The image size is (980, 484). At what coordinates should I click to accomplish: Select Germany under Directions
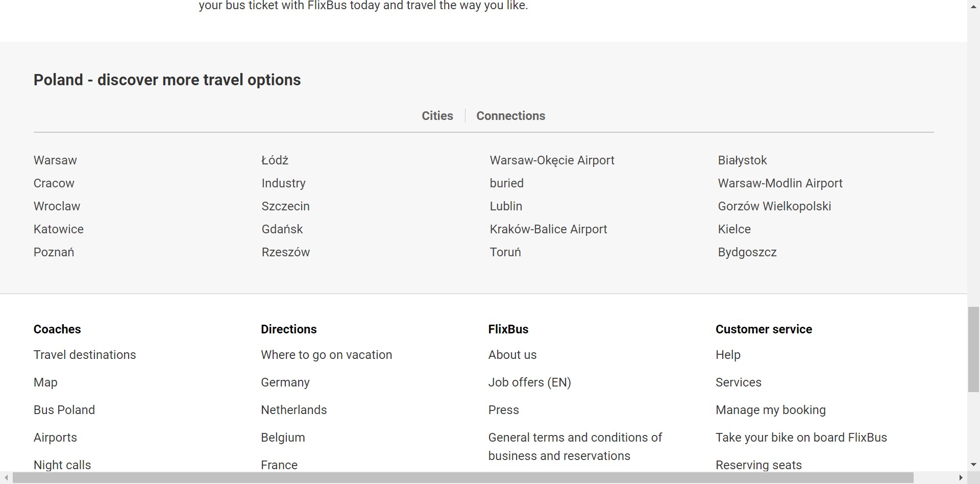[285, 382]
